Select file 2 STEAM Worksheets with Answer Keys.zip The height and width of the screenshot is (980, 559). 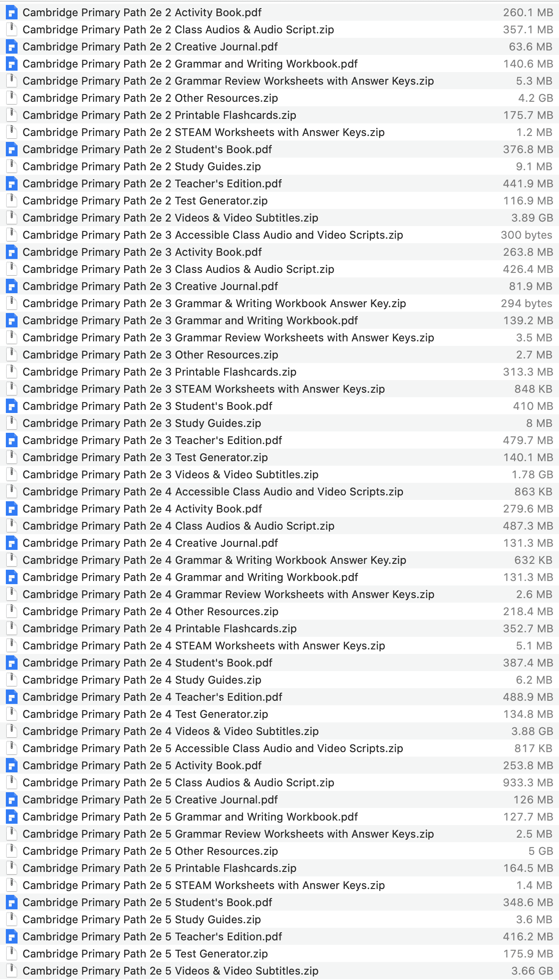[x=279, y=132]
